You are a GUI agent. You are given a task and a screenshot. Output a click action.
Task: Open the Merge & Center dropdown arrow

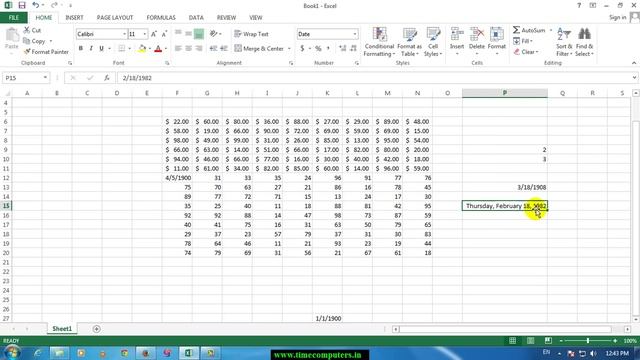(289, 49)
